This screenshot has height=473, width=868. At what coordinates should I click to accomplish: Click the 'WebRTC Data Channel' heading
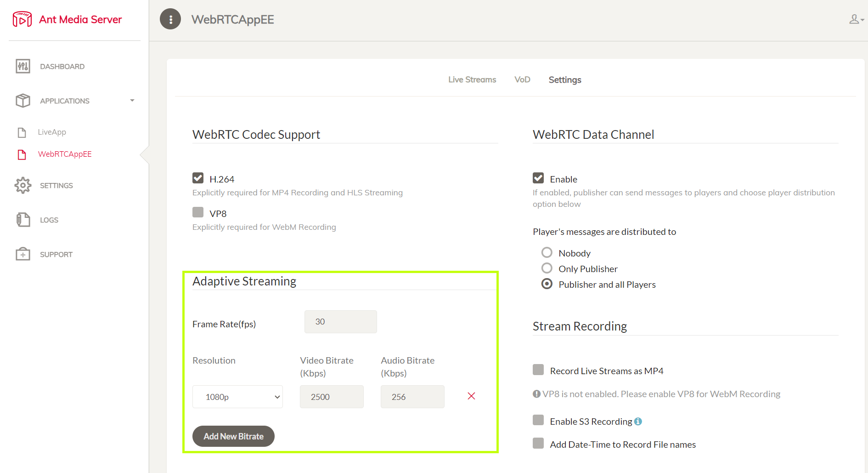593,135
